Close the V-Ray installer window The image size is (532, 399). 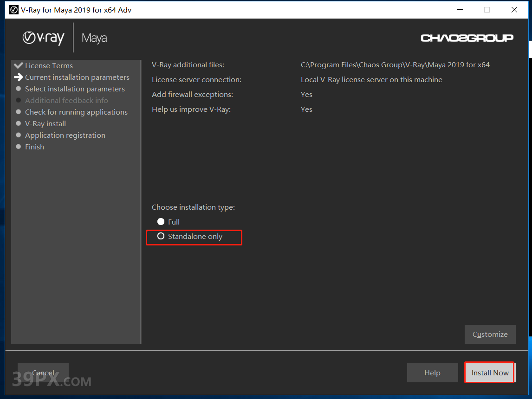pos(514,10)
